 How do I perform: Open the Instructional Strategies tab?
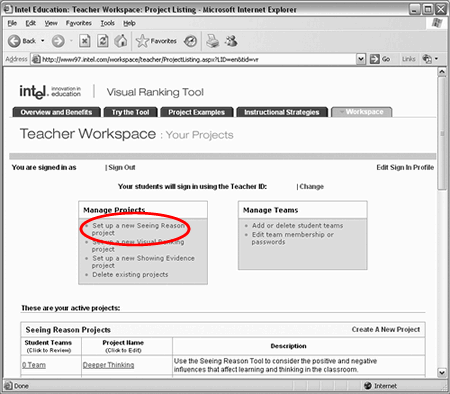tap(282, 112)
